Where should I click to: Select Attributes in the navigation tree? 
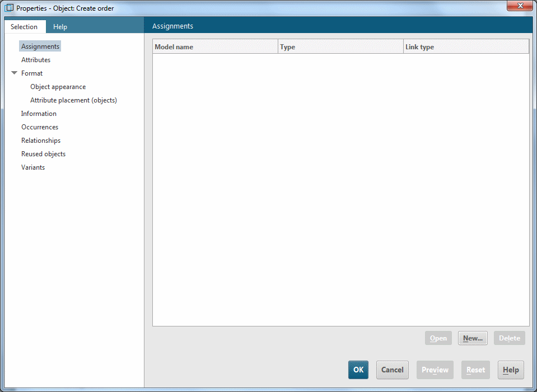(36, 59)
